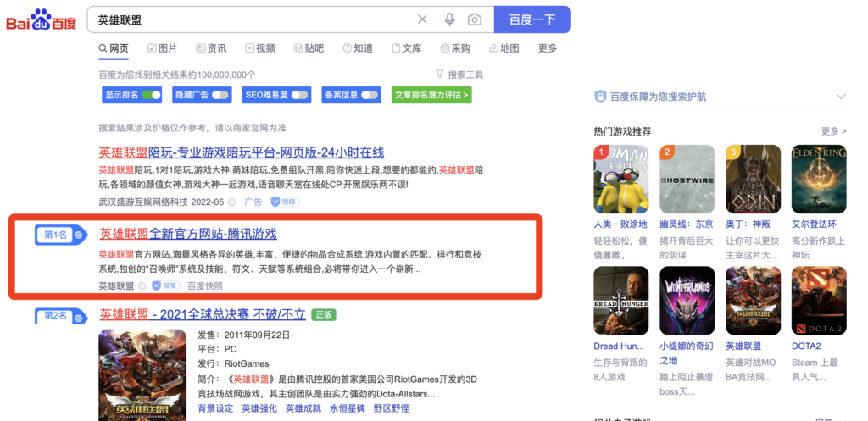Click the 广告 label on first result
868x421 pixels.
[253, 202]
